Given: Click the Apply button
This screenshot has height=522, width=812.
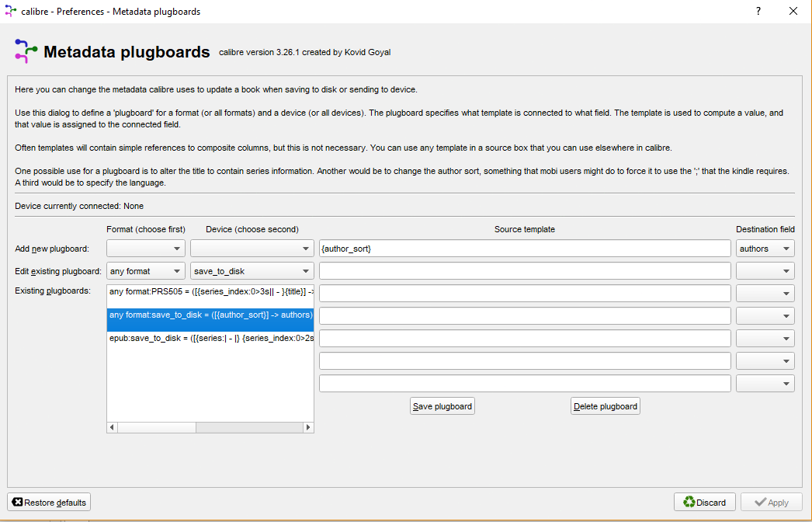Looking at the screenshot, I should (771, 503).
